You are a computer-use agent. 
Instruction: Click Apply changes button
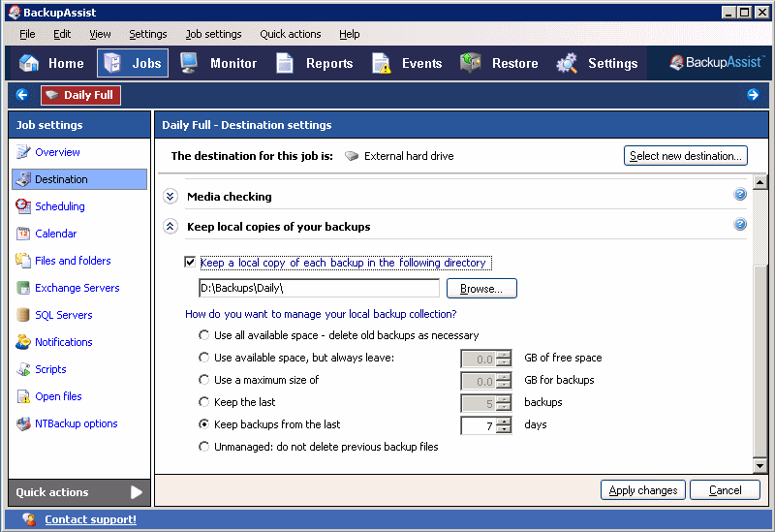pyautogui.click(x=643, y=490)
